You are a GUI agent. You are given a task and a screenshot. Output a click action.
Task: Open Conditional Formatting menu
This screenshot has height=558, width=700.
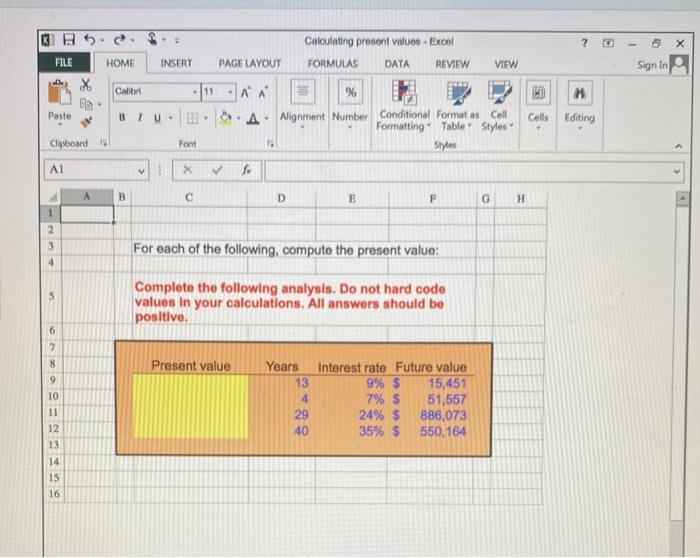tap(404, 106)
